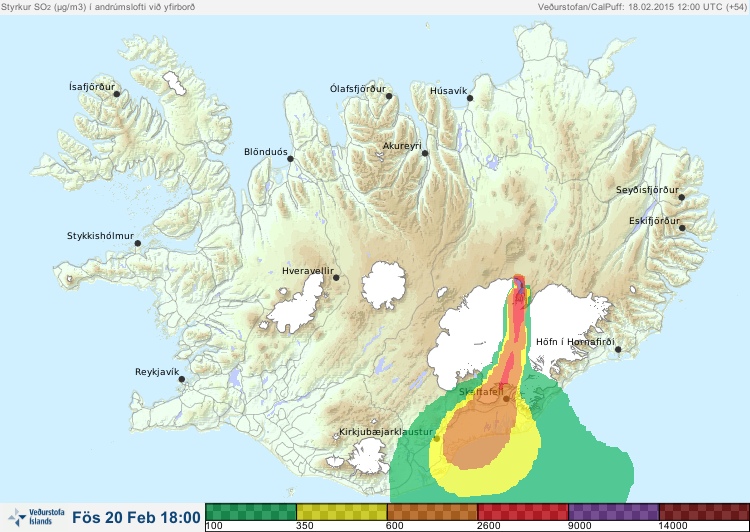Click the purple 9000 legend swatch

[x=614, y=512]
